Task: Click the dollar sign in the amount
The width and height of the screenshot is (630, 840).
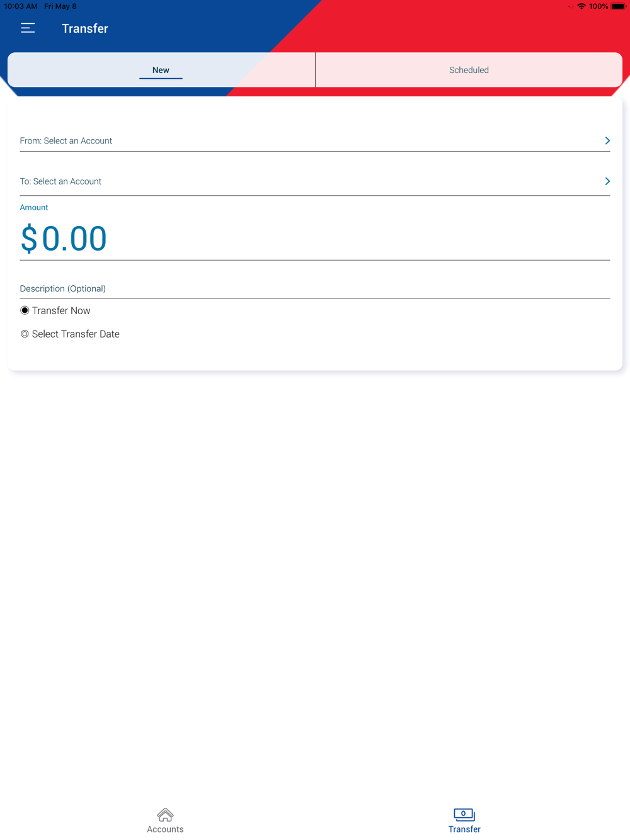Action: 29,239
